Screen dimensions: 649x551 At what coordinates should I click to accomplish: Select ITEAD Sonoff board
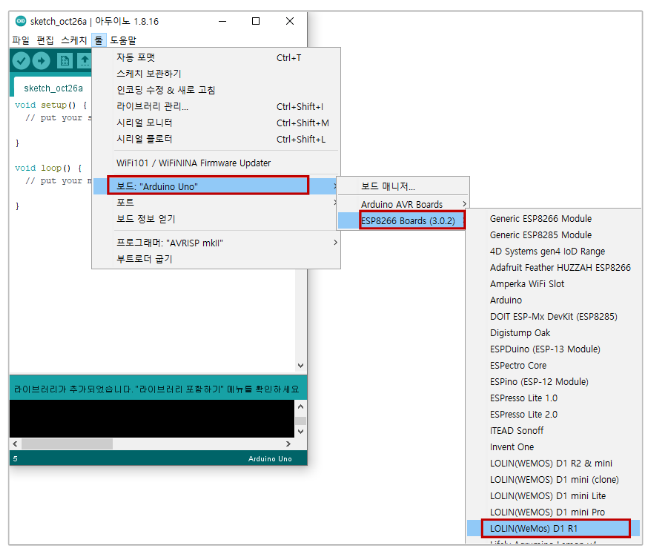tap(554, 431)
